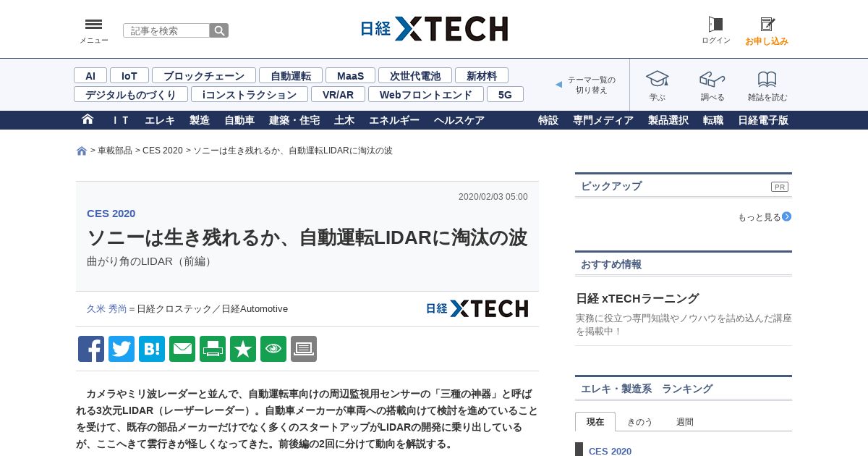This screenshot has height=456, width=868.
Task: Bookmark with the Hatena B! icon
Action: (152, 349)
